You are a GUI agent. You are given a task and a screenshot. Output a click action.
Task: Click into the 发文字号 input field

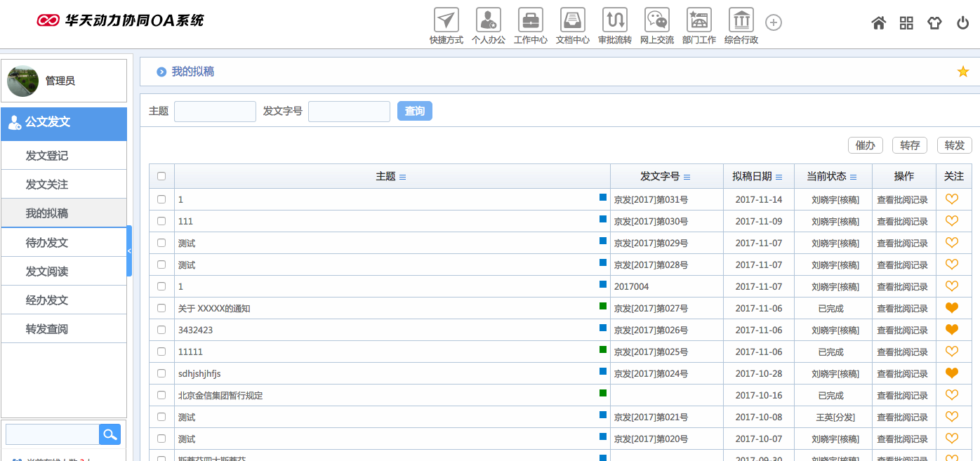pos(349,111)
